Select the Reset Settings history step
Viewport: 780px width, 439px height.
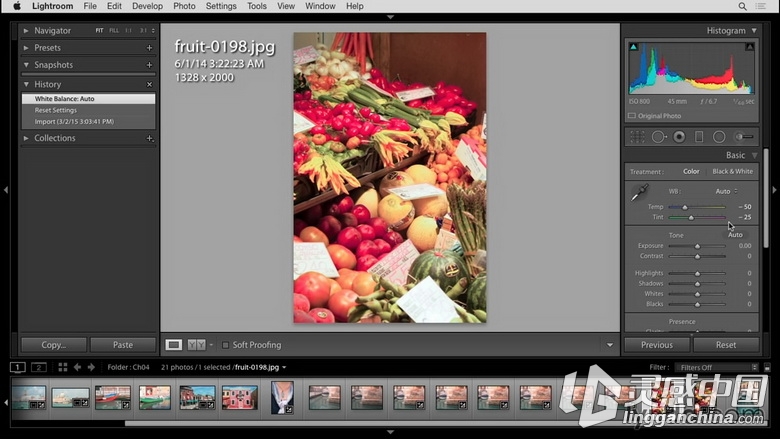coord(88,110)
